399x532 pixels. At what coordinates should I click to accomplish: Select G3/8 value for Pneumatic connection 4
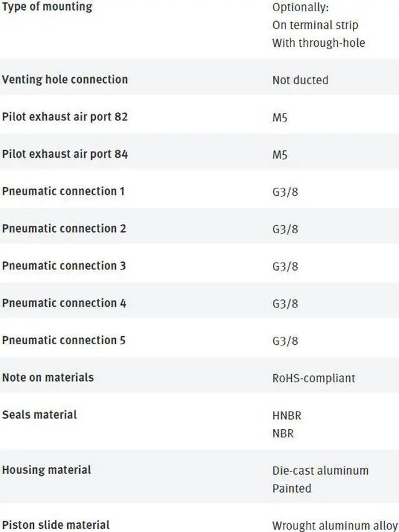[286, 304]
